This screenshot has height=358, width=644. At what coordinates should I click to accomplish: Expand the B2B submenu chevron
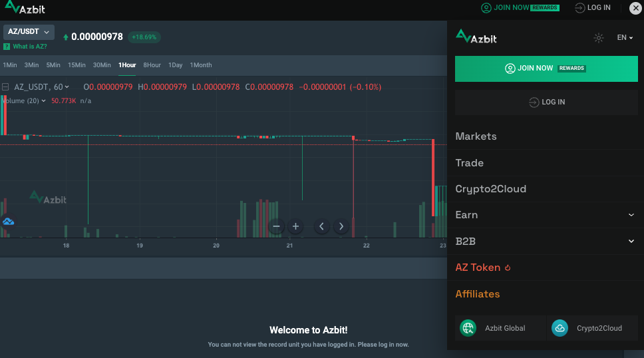pyautogui.click(x=631, y=242)
